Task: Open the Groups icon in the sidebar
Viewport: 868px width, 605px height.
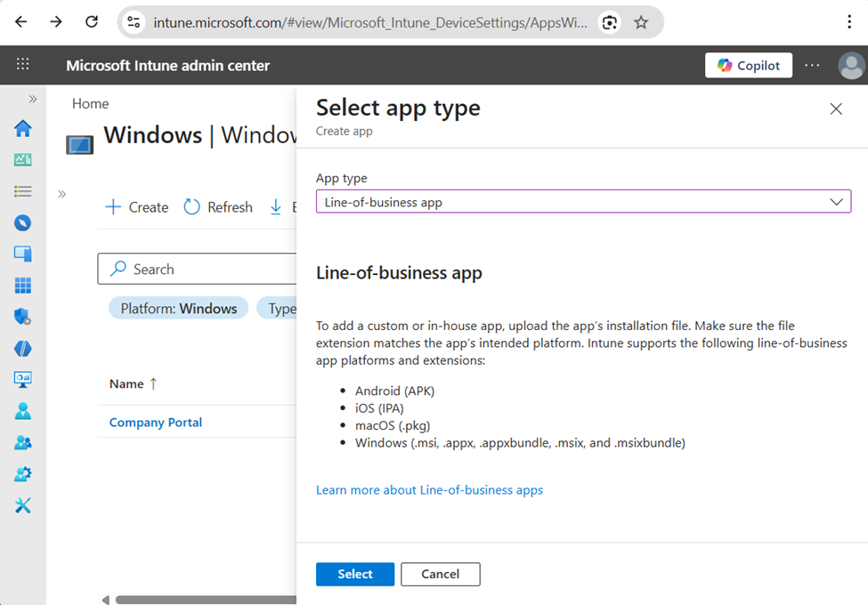Action: point(24,442)
